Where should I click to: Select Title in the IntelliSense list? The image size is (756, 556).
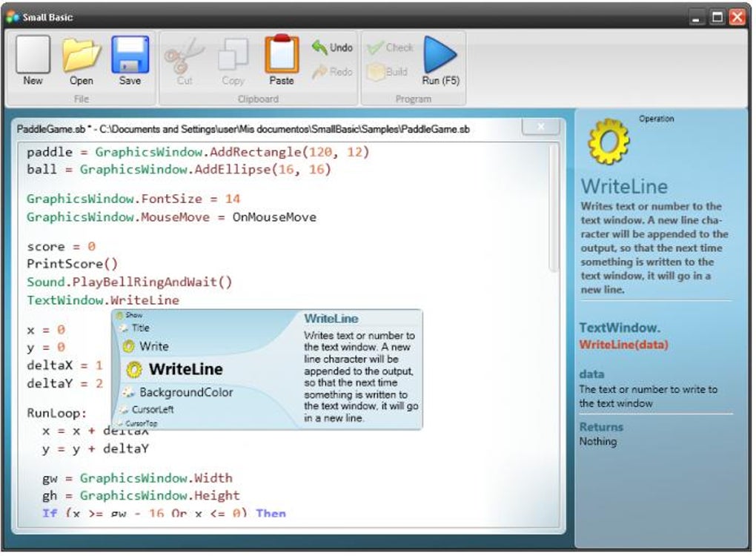point(135,328)
